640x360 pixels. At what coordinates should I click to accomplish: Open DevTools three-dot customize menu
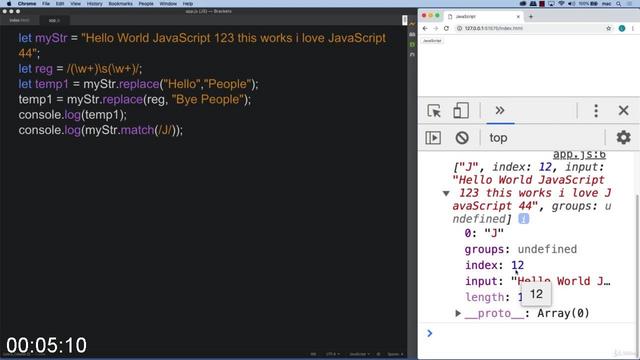click(596, 111)
